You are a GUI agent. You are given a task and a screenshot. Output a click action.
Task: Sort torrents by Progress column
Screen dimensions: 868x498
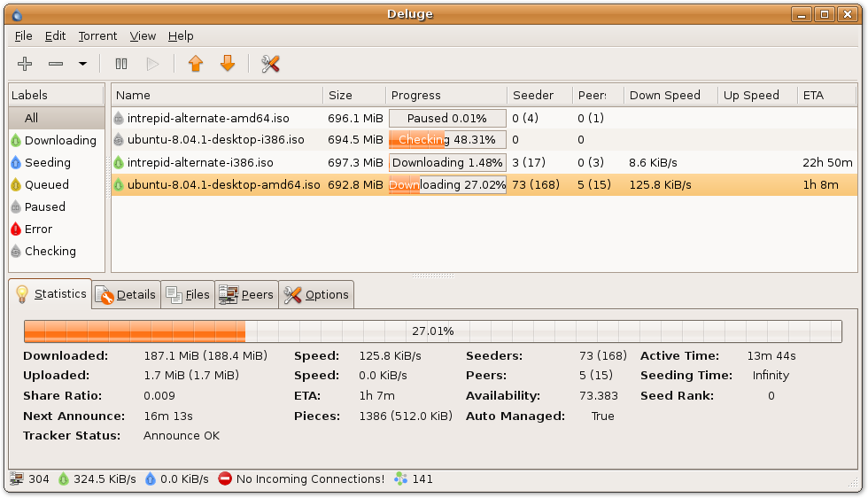click(446, 96)
